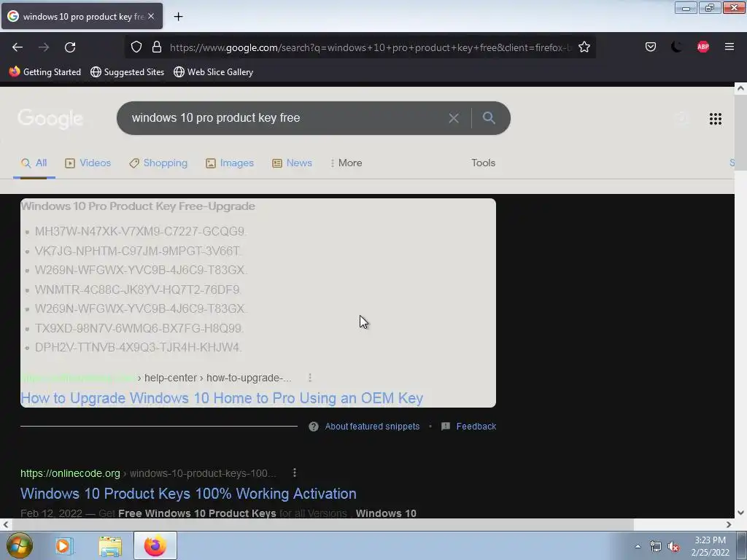Switch to the Images tab
The image size is (747, 560).
pos(230,163)
